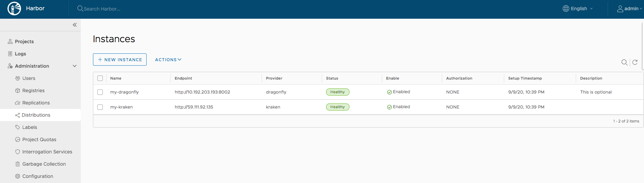Click the Interrogation Services shield icon
The image size is (644, 183).
[18, 152]
